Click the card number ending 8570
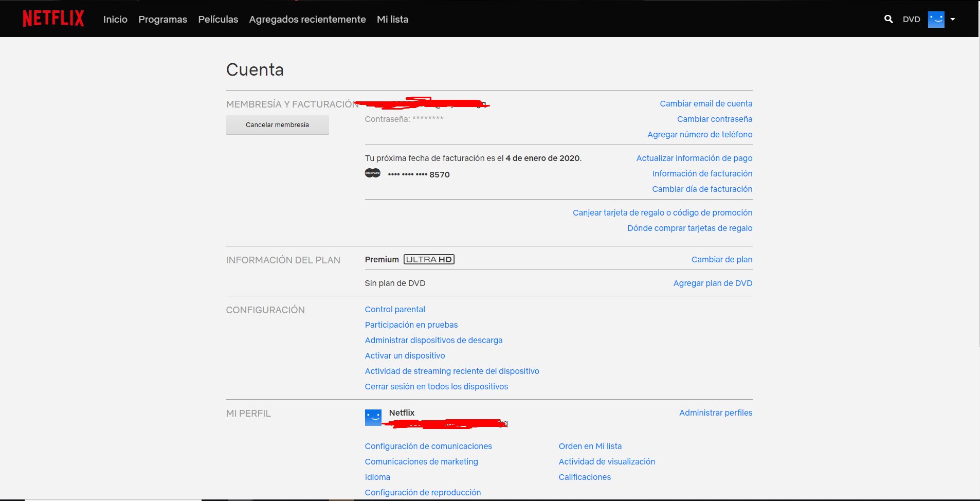Viewport: 980px width, 501px height. click(x=419, y=174)
